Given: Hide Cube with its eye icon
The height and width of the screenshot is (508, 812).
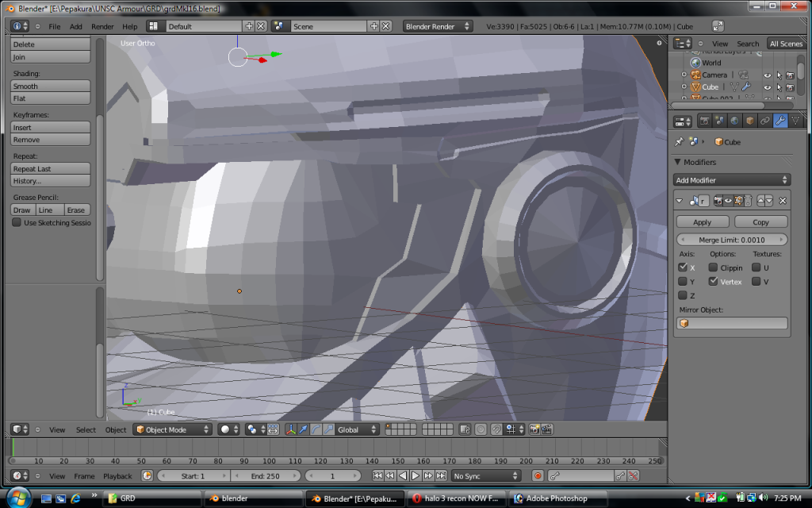Looking at the screenshot, I should point(768,87).
